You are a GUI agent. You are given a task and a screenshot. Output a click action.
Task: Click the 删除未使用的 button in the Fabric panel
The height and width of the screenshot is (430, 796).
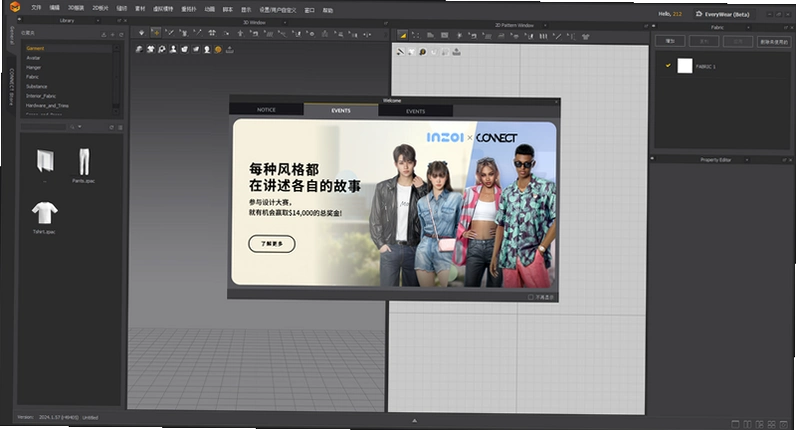click(774, 42)
